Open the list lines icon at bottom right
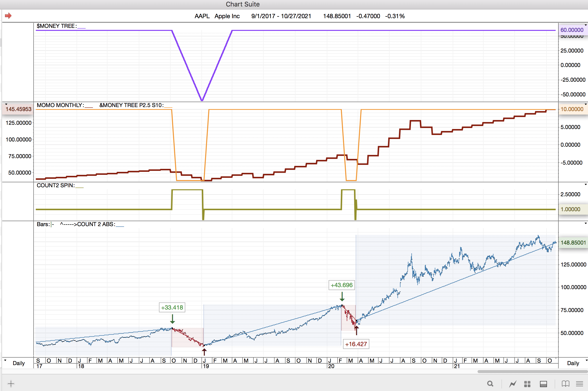The height and width of the screenshot is (391, 588). [x=580, y=384]
